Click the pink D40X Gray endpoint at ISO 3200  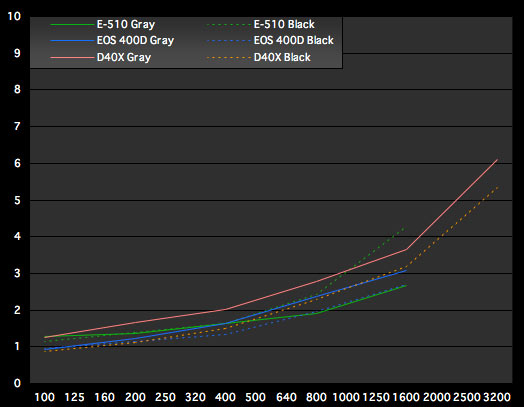[x=497, y=160]
